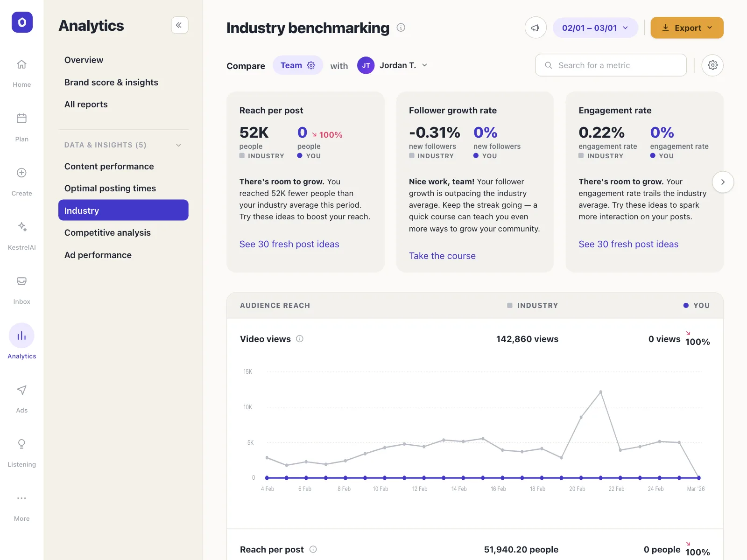The height and width of the screenshot is (560, 747).
Task: Click the AUDIENCE REACH section header
Action: [275, 306]
